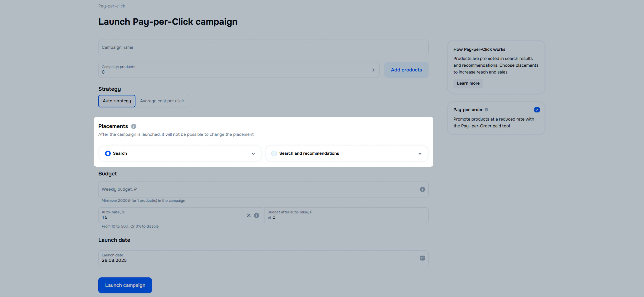This screenshot has height=297, width=644.
Task: Click the Pay-per-order info icon
Action: coord(486,110)
